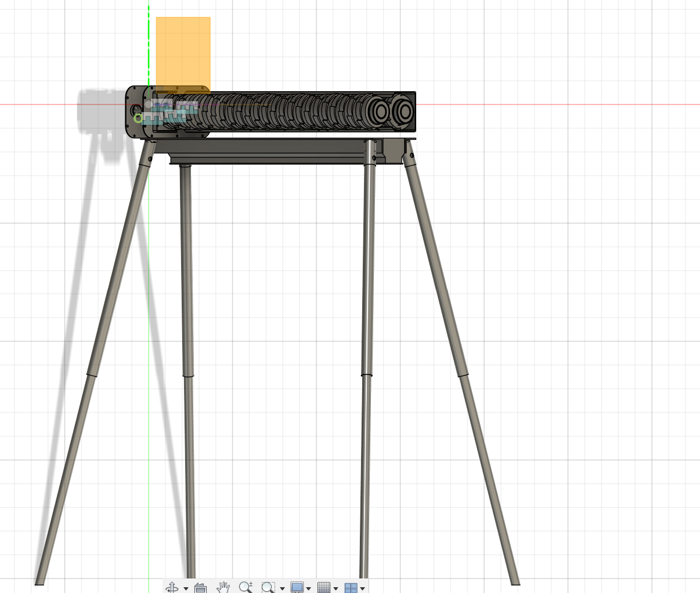Expand the Grid and Snaps dropdown arrow
The image size is (700, 593).
coord(335,588)
